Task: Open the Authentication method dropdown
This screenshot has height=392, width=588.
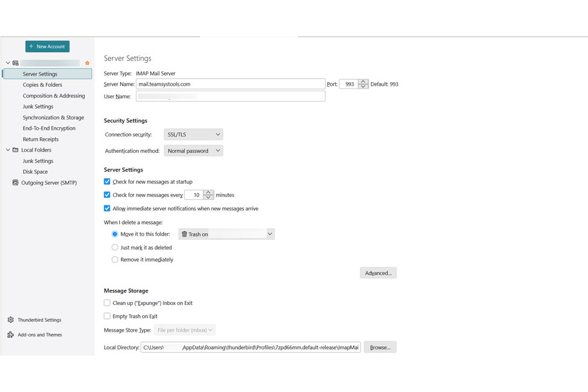Action: 193,150
